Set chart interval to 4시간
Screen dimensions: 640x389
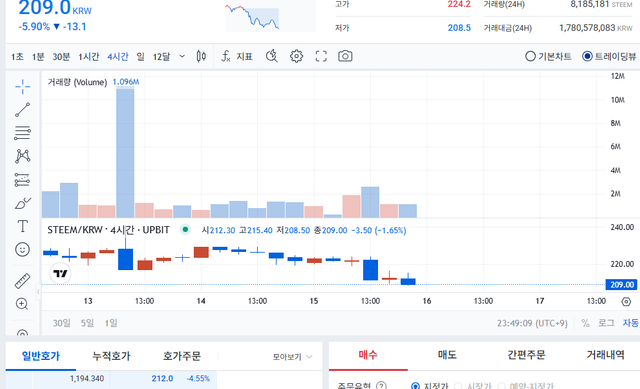(118, 56)
